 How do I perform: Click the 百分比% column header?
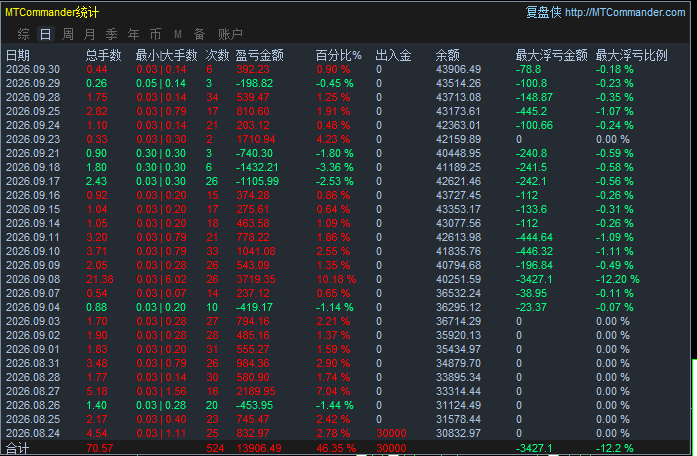tap(338, 55)
